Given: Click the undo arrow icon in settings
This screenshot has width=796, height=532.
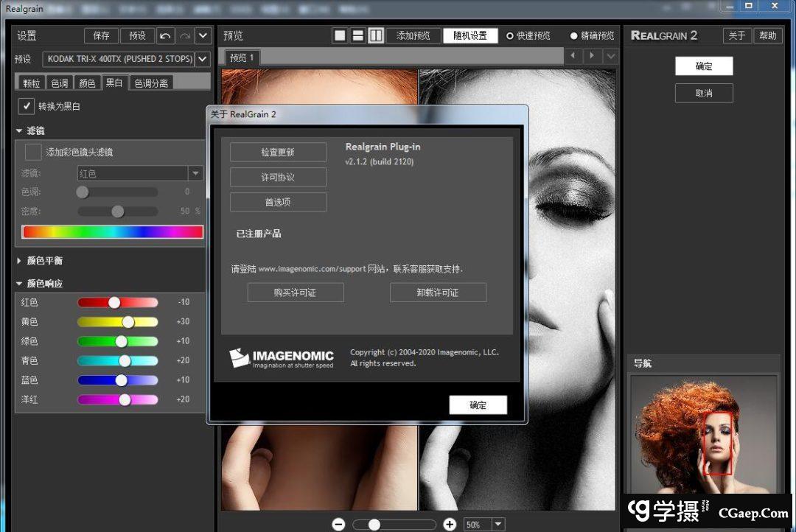Looking at the screenshot, I should coord(166,35).
